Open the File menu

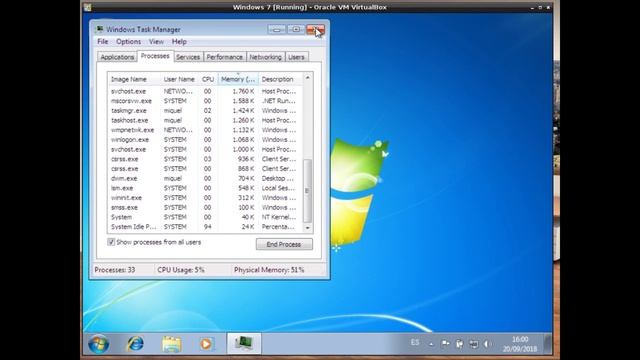102,42
